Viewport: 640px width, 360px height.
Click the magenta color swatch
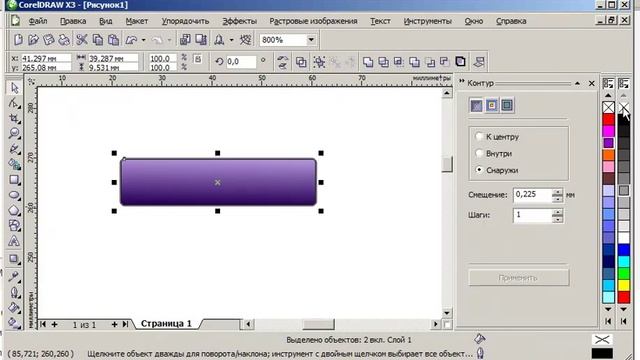click(x=608, y=131)
